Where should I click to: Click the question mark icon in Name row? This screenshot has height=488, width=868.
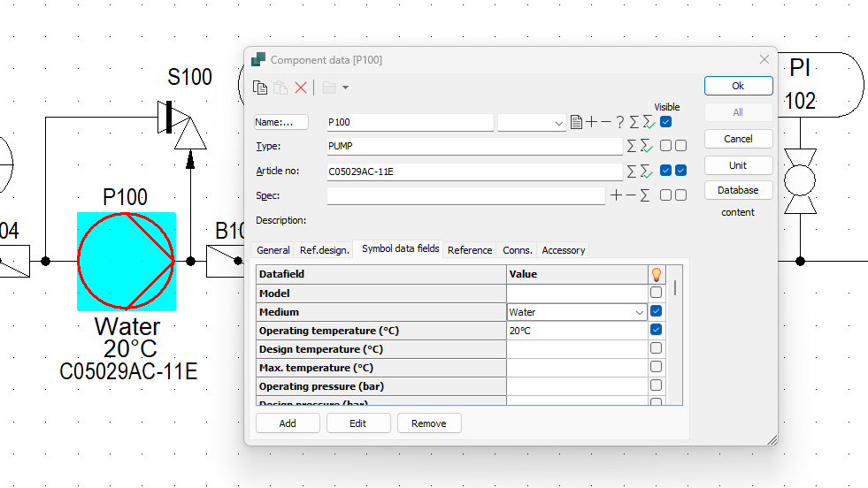[620, 122]
